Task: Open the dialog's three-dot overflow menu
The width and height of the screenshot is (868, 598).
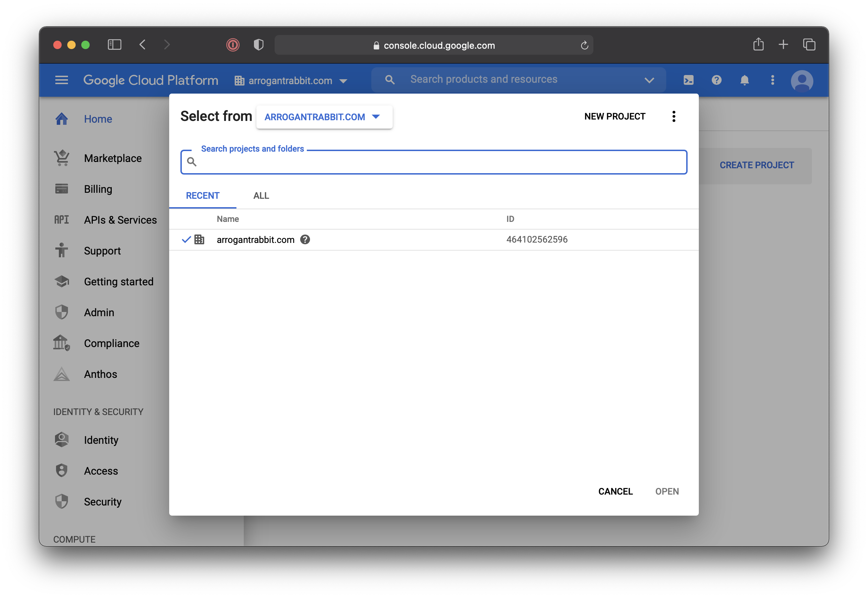Action: point(674,116)
